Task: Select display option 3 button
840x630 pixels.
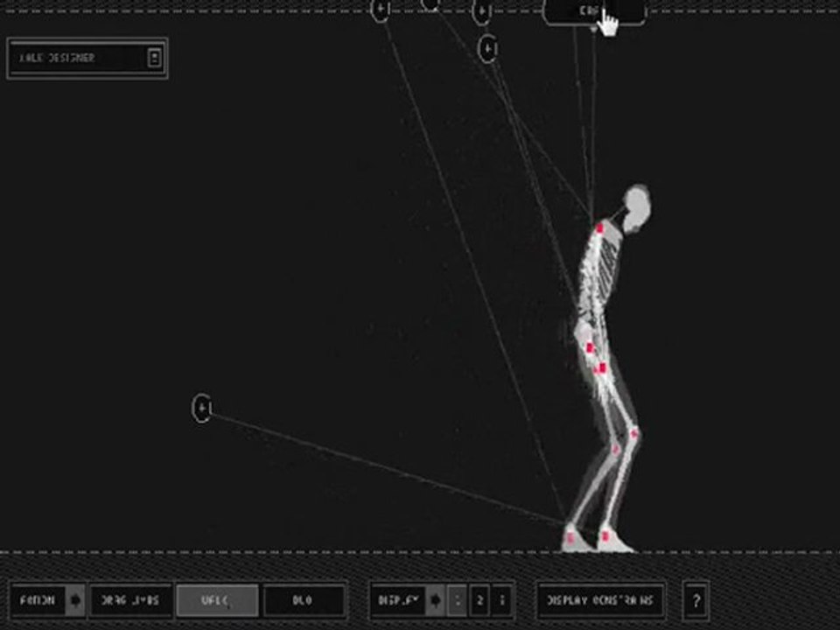Action: pos(502,600)
